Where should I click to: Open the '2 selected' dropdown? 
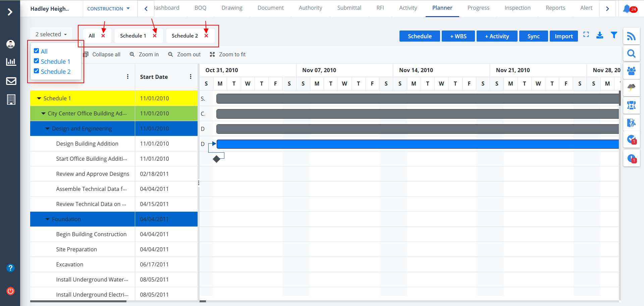coord(51,34)
